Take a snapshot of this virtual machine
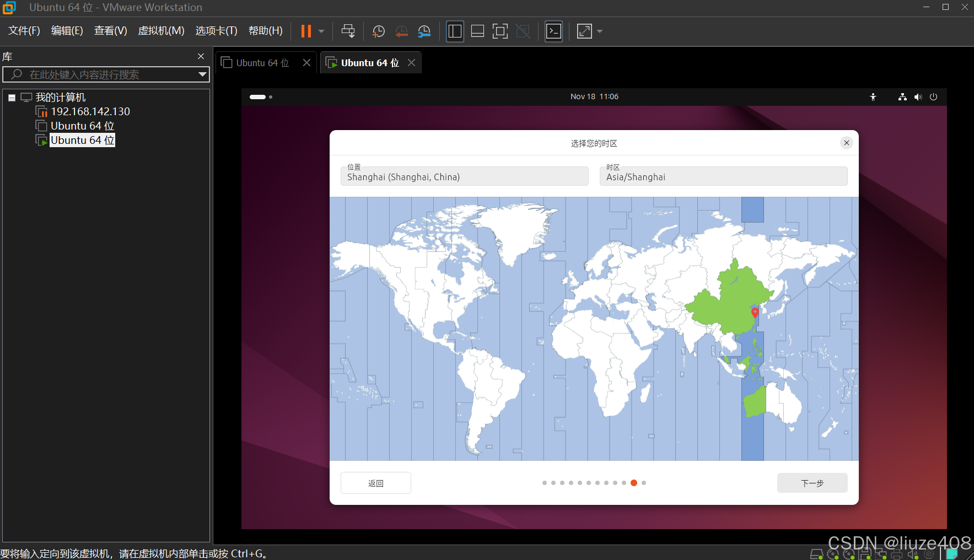Viewport: 974px width, 560px height. tap(379, 31)
